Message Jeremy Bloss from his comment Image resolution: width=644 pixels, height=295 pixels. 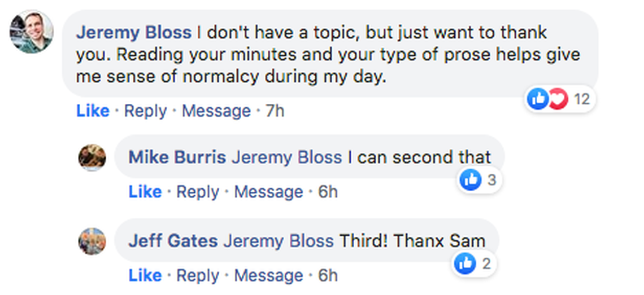[216, 111]
